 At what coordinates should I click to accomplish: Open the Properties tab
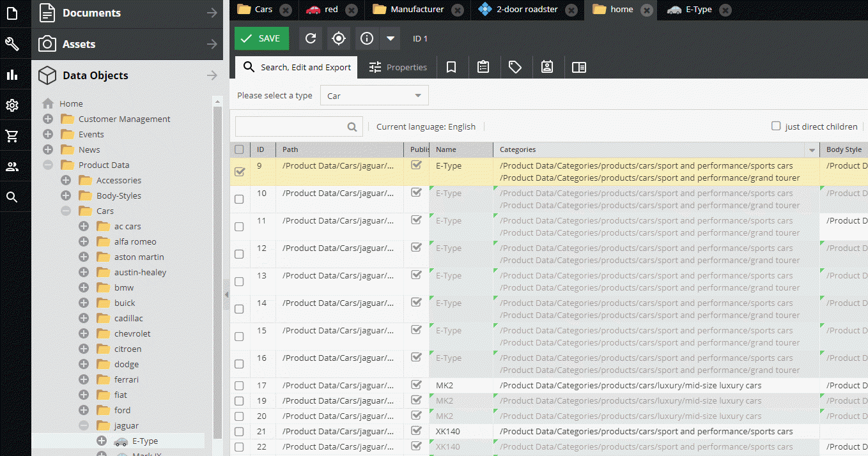click(398, 67)
